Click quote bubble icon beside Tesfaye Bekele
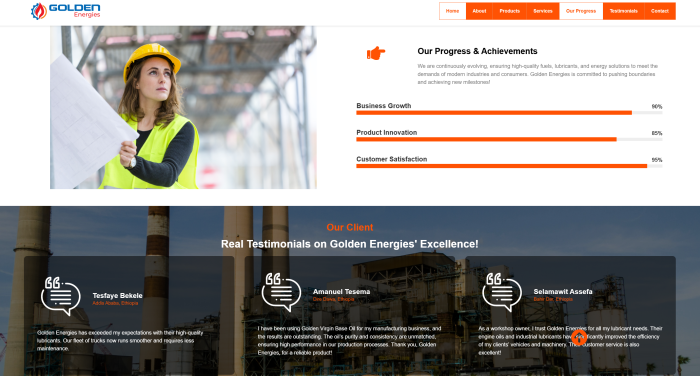The width and height of the screenshot is (700, 376). click(x=61, y=296)
